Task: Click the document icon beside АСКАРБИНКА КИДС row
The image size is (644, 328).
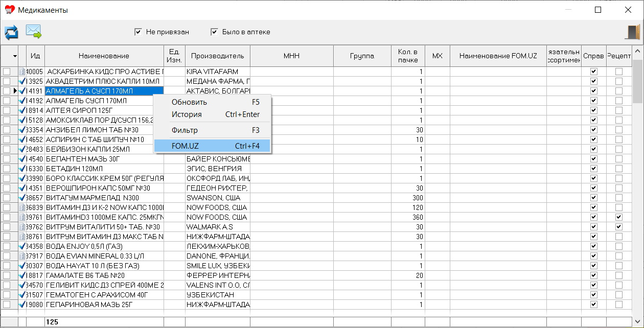Action: coord(22,72)
